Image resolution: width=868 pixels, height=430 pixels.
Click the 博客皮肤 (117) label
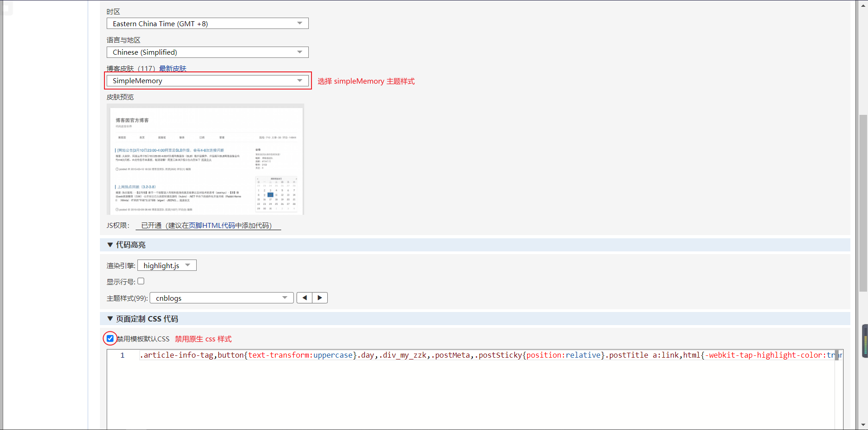pyautogui.click(x=131, y=68)
